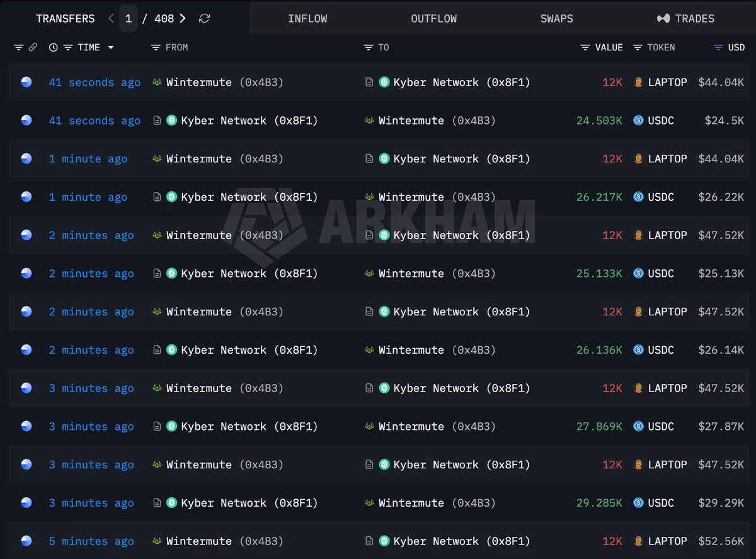Viewport: 756px width, 559px height.
Task: Open the TIME column filter
Action: tap(67, 47)
